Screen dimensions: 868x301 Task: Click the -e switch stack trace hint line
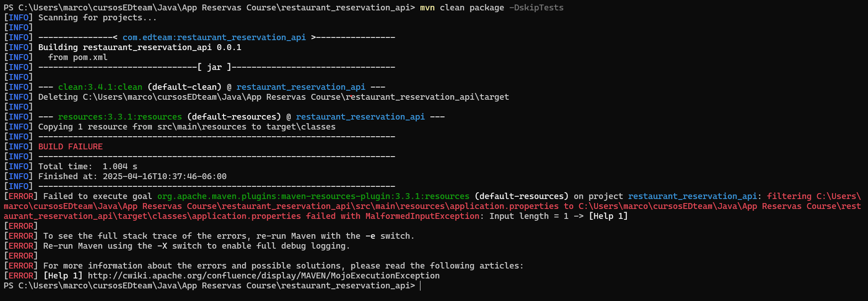(x=228, y=236)
